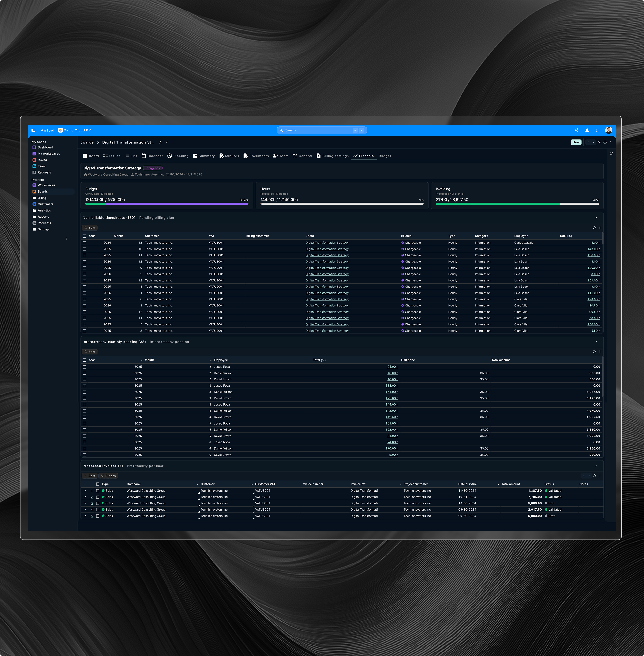
Task: Star the Digital Transformation board
Action: [x=160, y=142]
